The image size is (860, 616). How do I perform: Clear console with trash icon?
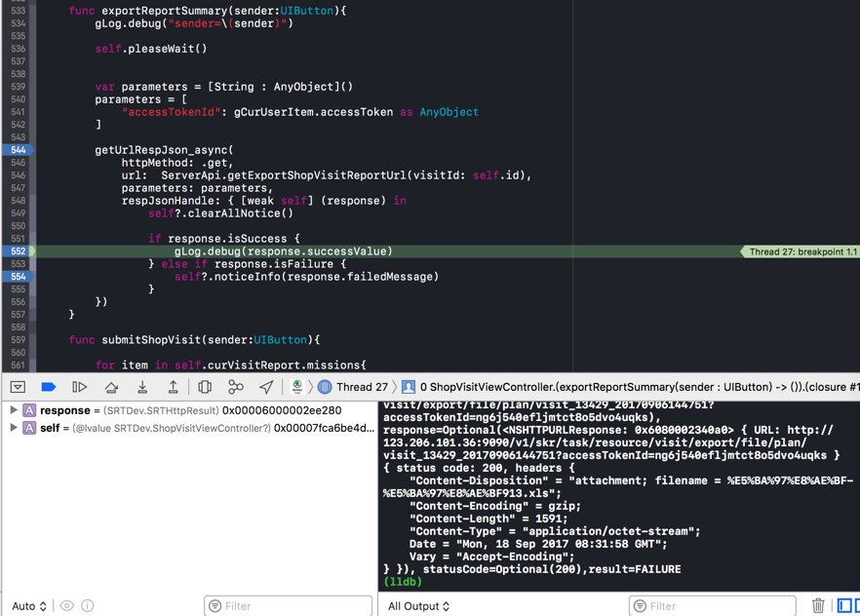(x=818, y=605)
